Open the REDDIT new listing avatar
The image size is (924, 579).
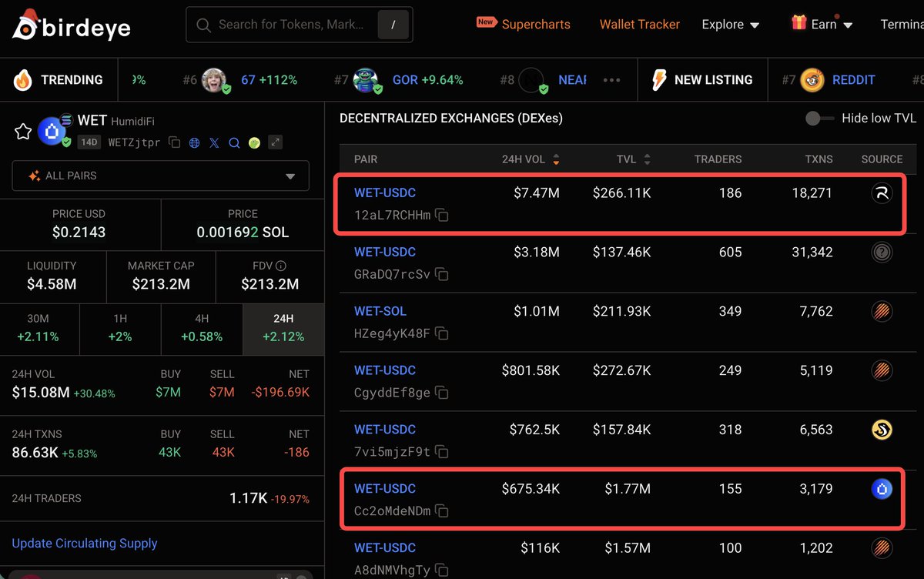[x=813, y=80]
